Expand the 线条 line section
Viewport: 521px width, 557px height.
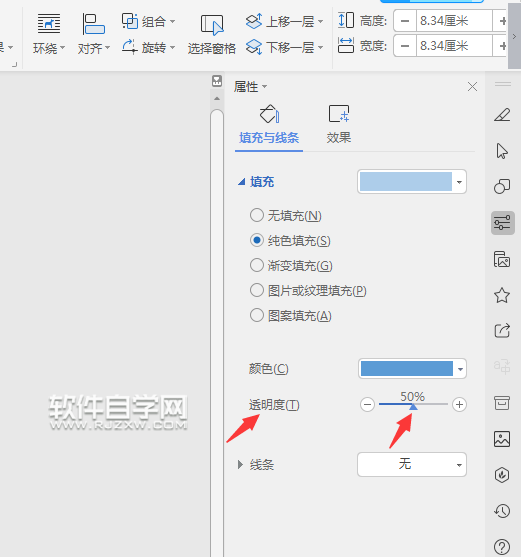[240, 464]
